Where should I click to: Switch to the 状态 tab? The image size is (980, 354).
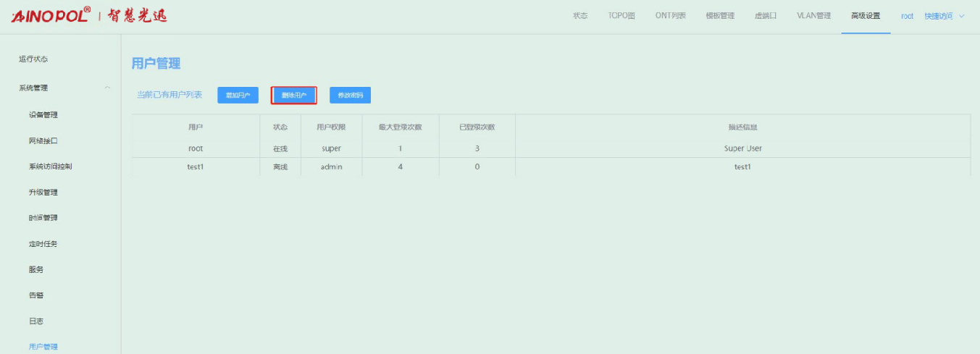pyautogui.click(x=580, y=16)
